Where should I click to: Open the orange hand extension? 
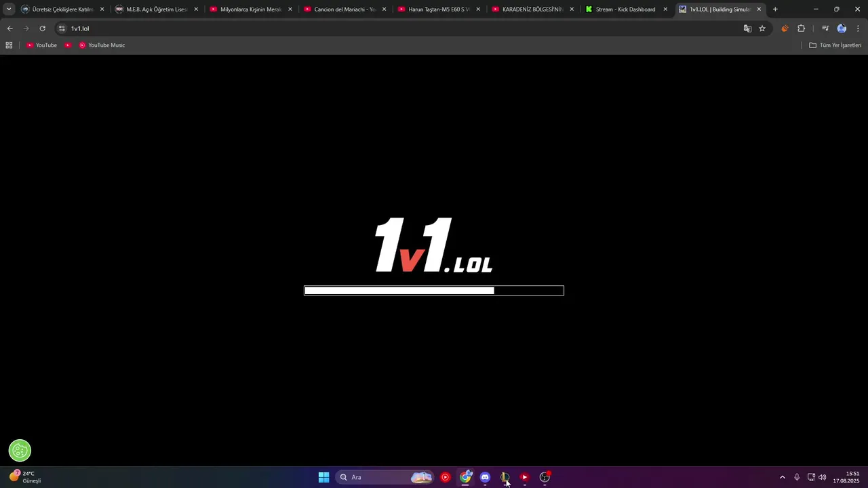tap(785, 28)
